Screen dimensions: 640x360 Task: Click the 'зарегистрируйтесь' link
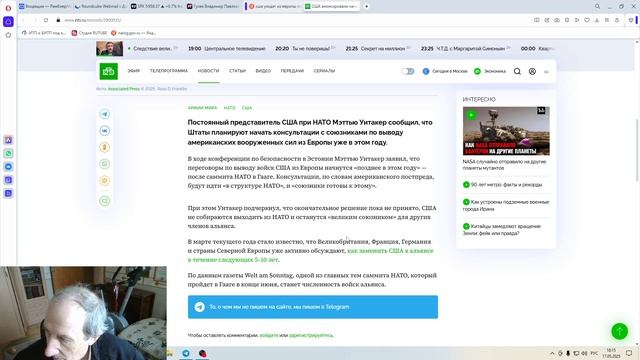pos(311,336)
